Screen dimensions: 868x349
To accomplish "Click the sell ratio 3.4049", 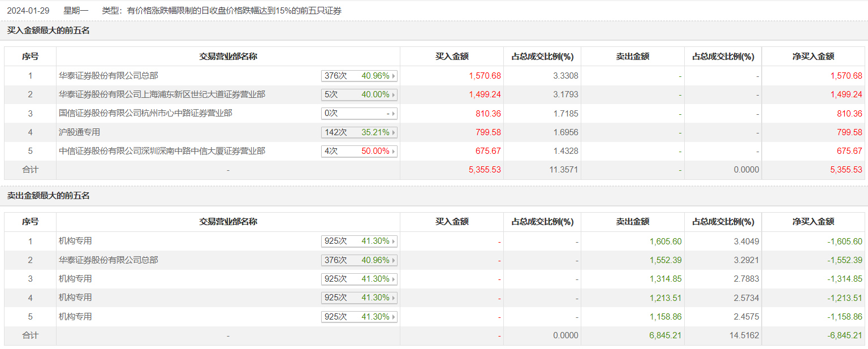I will pyautogui.click(x=746, y=242).
